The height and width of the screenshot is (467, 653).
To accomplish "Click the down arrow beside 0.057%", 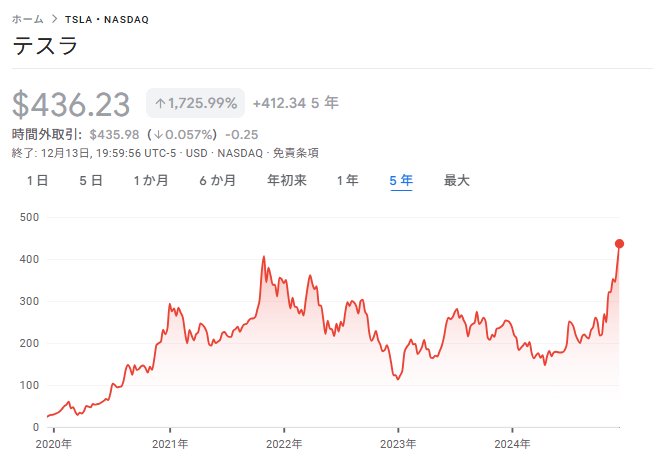I will coord(159,135).
